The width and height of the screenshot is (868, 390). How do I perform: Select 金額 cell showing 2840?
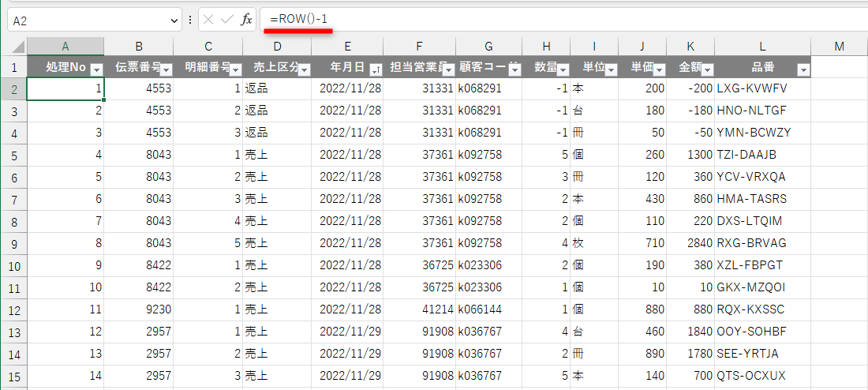click(691, 244)
